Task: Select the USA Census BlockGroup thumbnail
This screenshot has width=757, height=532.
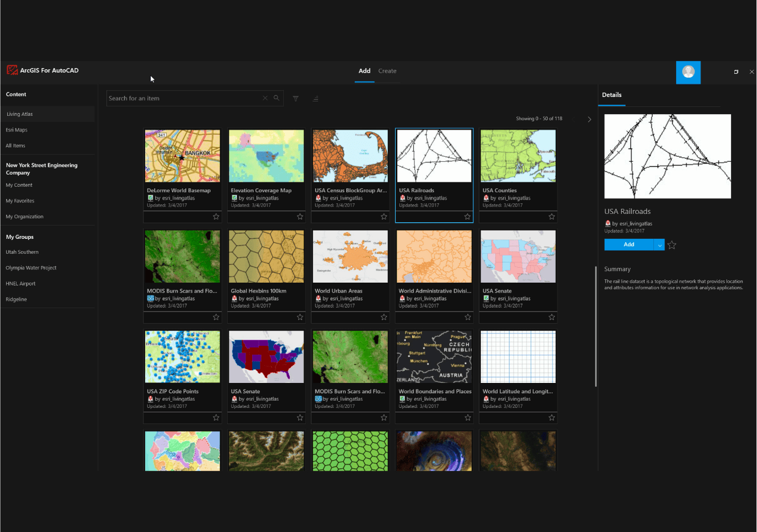Action: (350, 156)
